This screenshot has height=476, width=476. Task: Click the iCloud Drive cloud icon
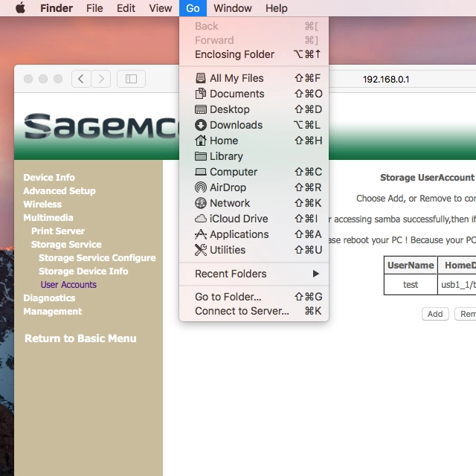(x=200, y=219)
